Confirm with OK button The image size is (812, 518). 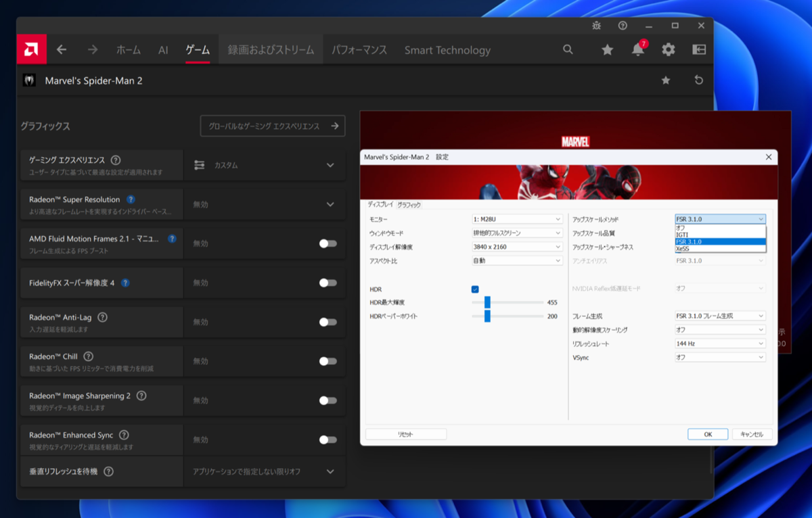[x=708, y=434]
